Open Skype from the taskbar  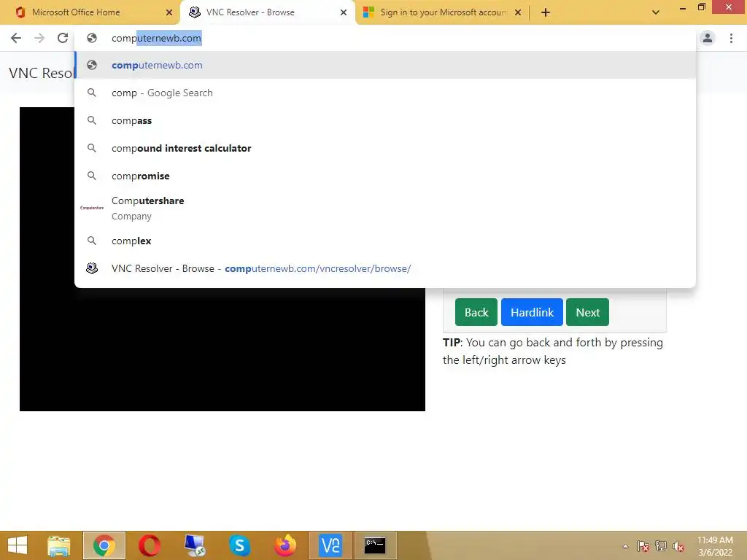click(x=239, y=545)
